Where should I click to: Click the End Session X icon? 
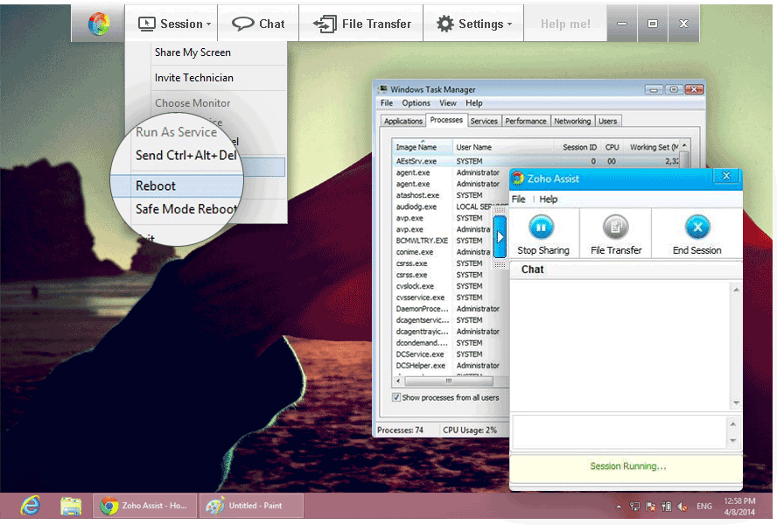click(696, 227)
